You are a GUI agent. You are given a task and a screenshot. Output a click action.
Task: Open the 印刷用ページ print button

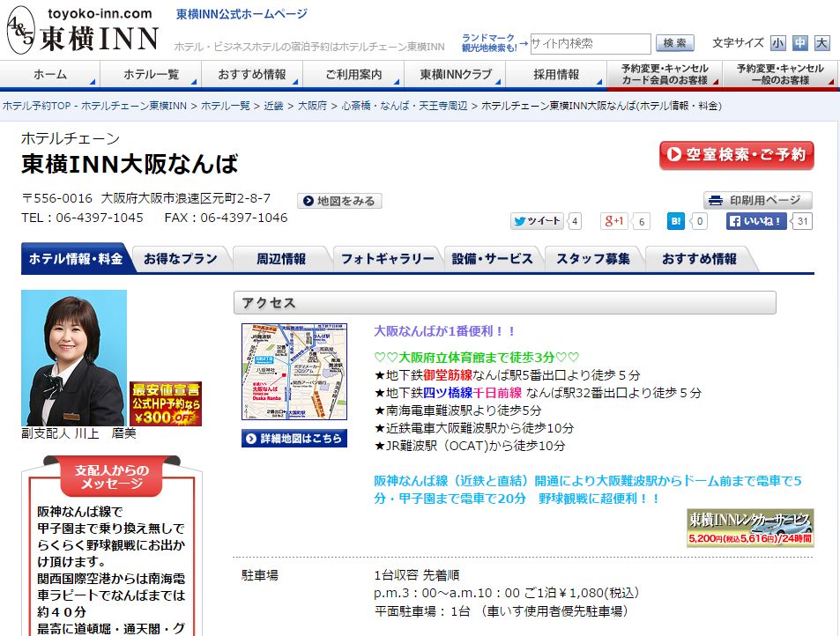coord(757,200)
